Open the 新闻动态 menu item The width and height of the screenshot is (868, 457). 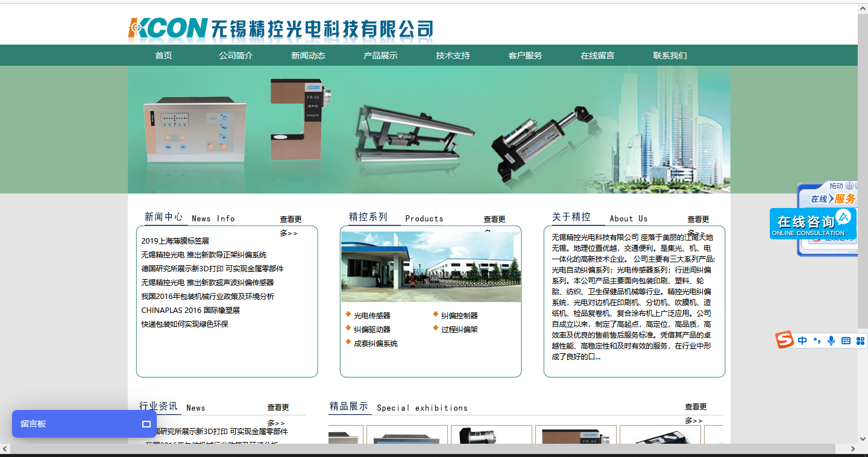click(308, 55)
